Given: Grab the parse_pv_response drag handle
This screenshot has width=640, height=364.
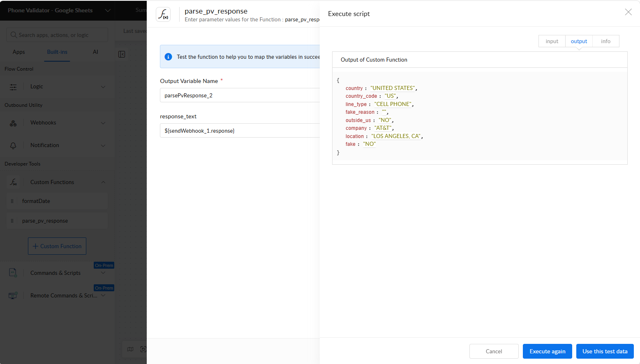Looking at the screenshot, I should [x=12, y=221].
